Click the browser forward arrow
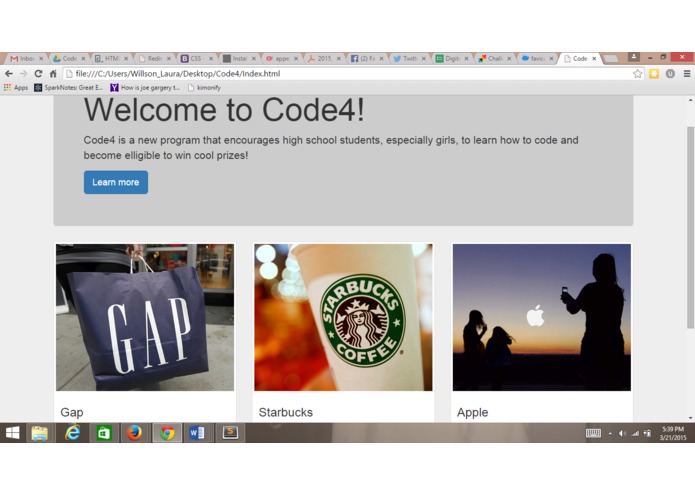This screenshot has width=695, height=494. [x=23, y=74]
